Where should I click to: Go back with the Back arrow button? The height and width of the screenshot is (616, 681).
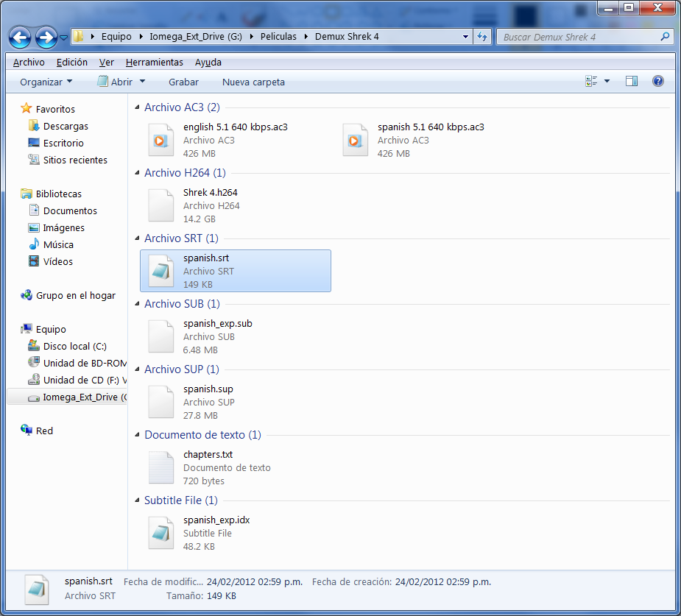point(20,38)
